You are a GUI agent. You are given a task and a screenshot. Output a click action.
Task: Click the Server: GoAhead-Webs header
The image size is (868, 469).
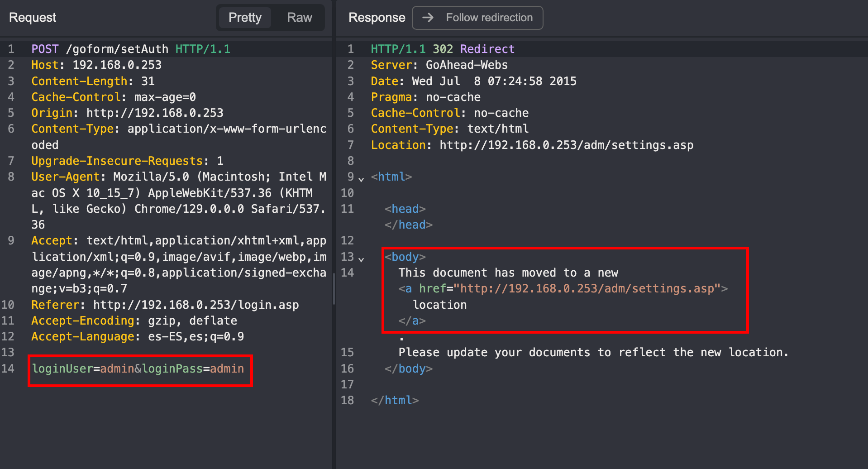(x=439, y=65)
